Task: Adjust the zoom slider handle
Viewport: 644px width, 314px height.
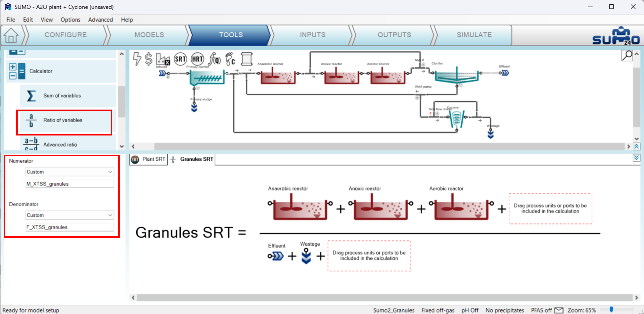Action: pyautogui.click(x=611, y=310)
